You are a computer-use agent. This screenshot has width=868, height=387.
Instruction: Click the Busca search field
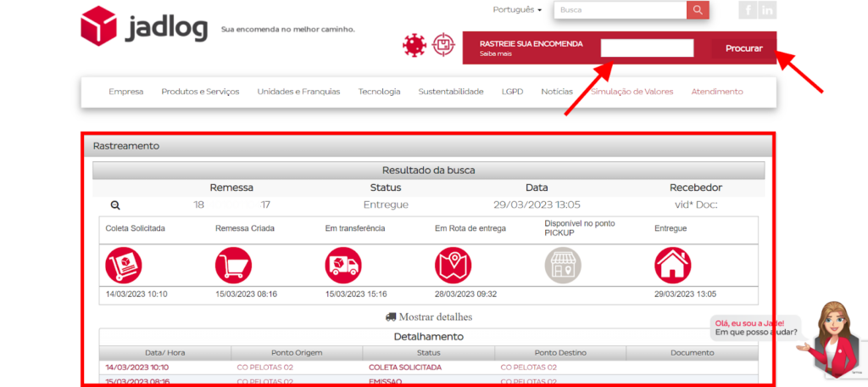(620, 10)
